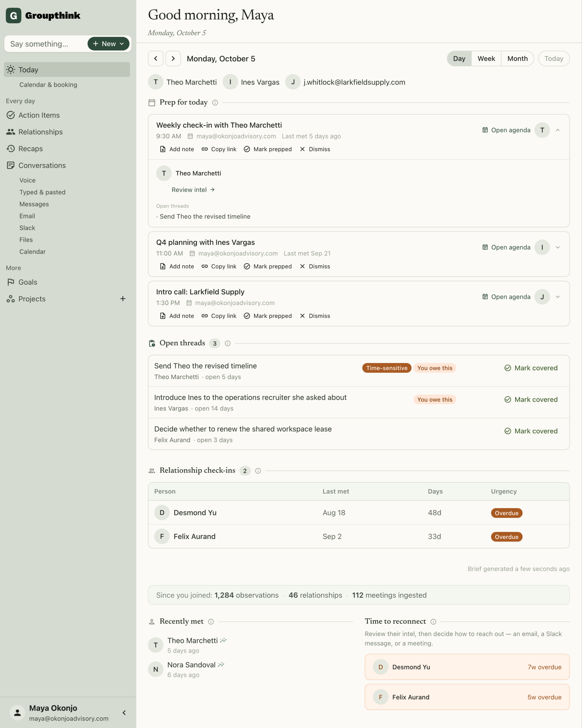Mark covered the Ines recruiter introduction thread

click(x=531, y=400)
